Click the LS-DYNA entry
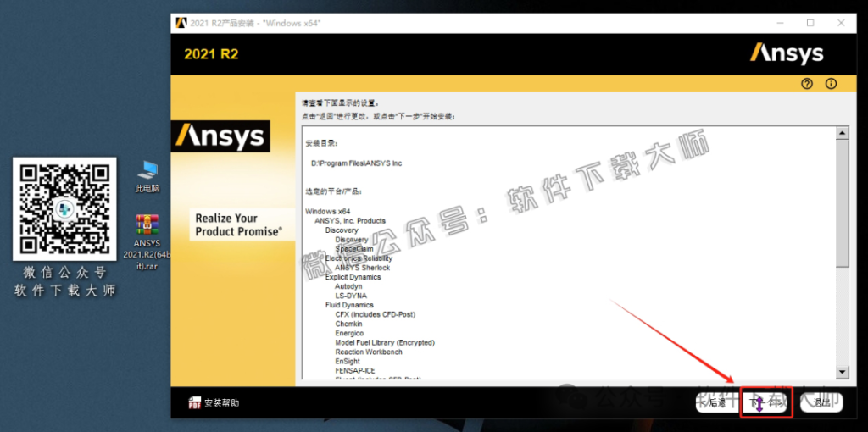868x432 pixels. pyautogui.click(x=351, y=296)
